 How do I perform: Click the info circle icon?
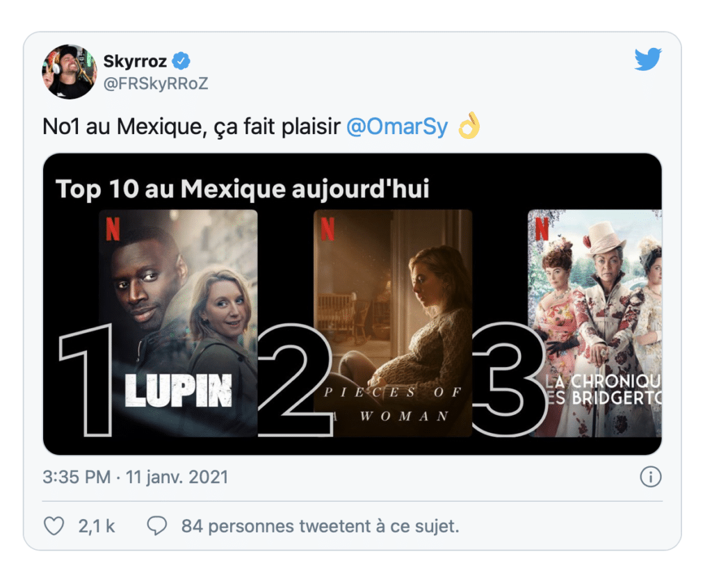point(651,477)
